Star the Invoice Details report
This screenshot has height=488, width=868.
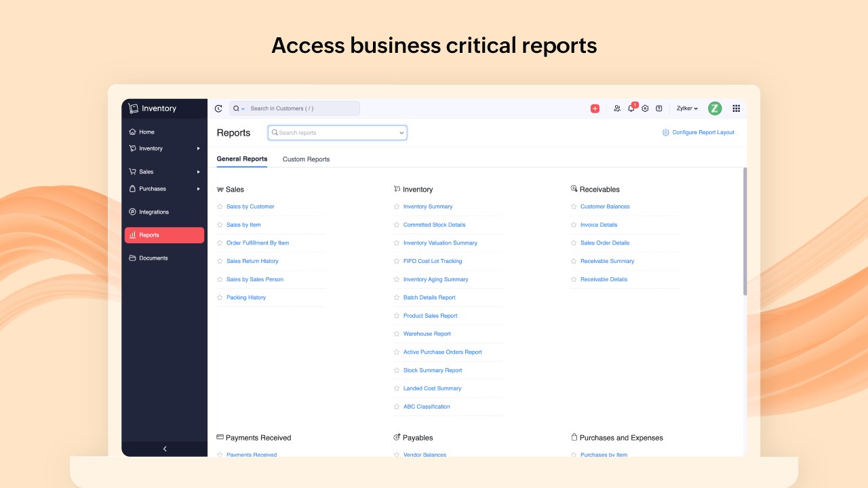574,225
